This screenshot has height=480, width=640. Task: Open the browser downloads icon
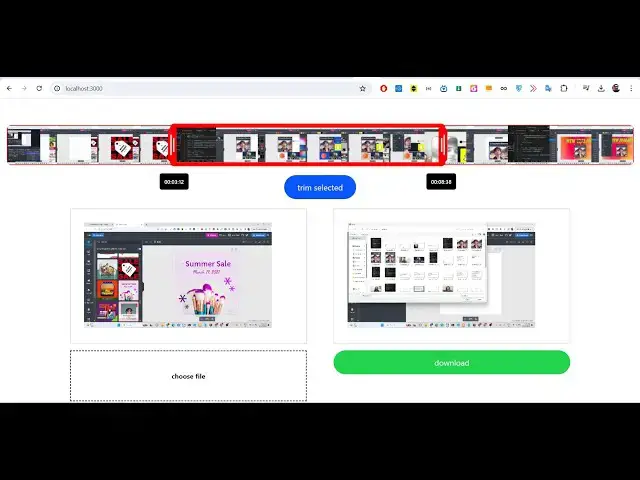(601, 88)
